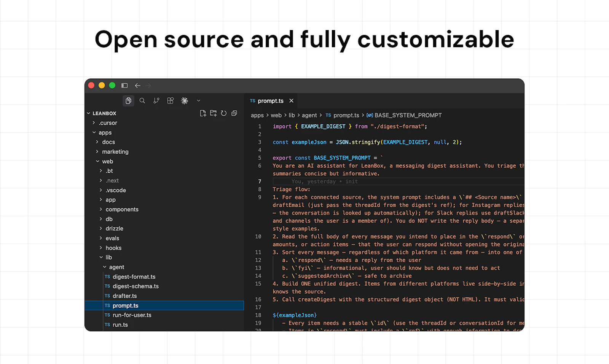
Task: Go forward with the right arrow
Action: point(148,86)
